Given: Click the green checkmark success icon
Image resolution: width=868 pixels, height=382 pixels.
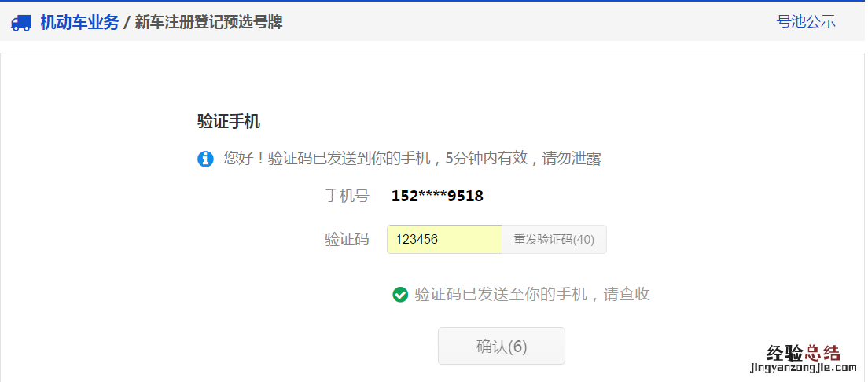Looking at the screenshot, I should 400,295.
